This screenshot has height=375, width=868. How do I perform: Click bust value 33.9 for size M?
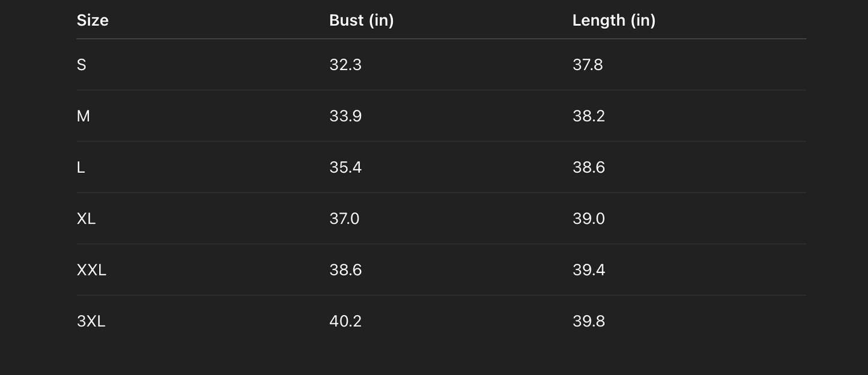[x=345, y=116]
